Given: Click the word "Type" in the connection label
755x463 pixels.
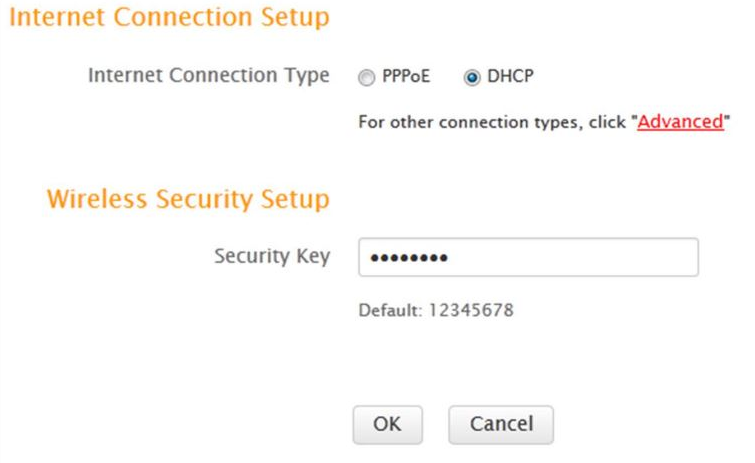Looking at the screenshot, I should coord(310,76).
